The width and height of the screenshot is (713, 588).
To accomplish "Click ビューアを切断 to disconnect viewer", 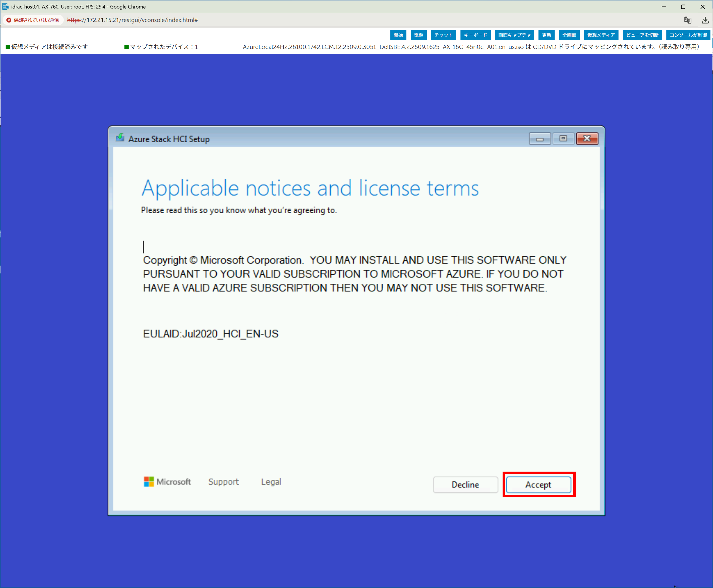I will [x=642, y=35].
